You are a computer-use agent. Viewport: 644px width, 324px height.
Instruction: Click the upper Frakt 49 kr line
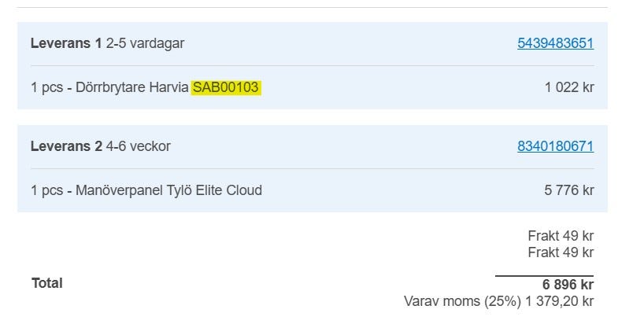pyautogui.click(x=560, y=236)
